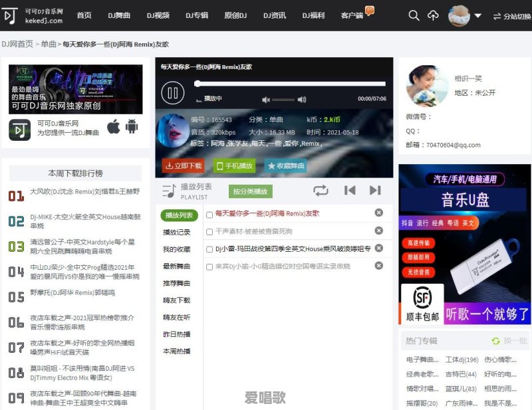Select the 本周热播 side tab
532x410 pixels.
coord(176,352)
